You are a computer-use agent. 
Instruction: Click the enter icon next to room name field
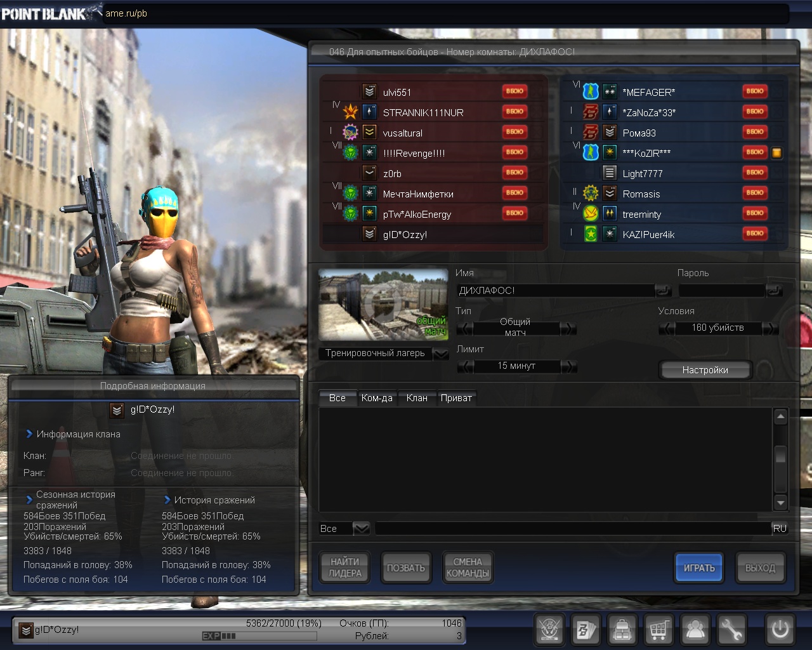tap(663, 291)
